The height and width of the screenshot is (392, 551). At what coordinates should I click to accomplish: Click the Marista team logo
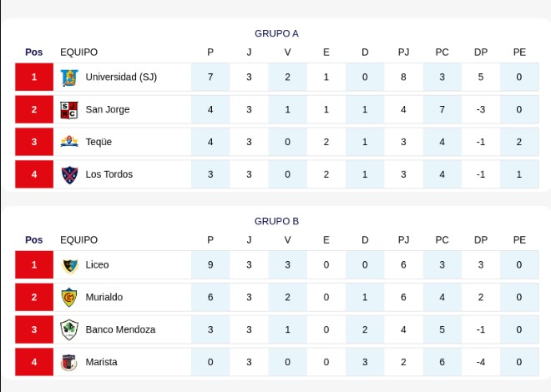click(69, 362)
